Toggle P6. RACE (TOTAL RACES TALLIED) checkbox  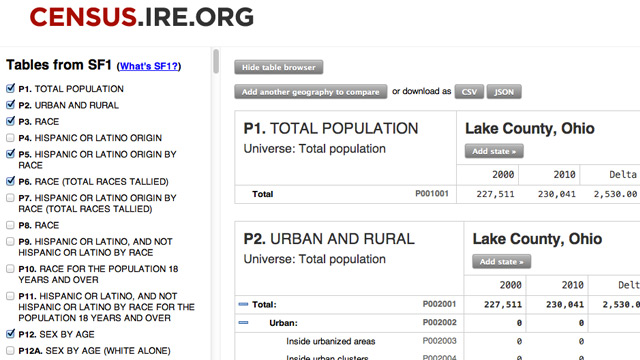pos(11,181)
